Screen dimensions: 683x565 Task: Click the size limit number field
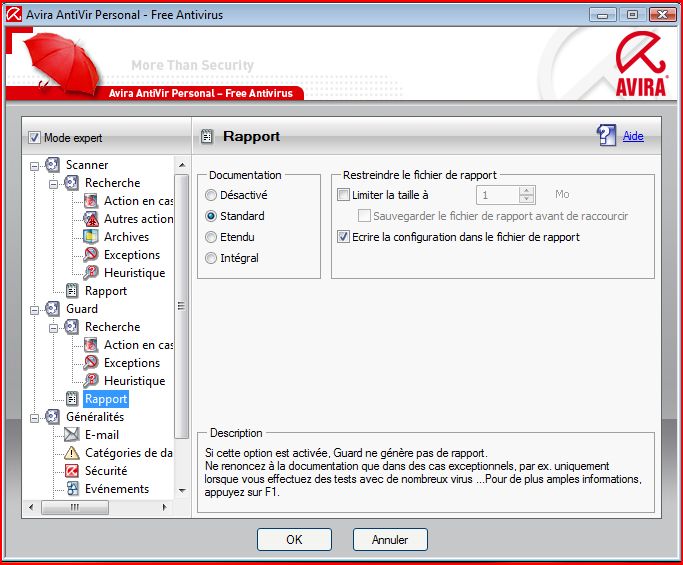pos(498,195)
